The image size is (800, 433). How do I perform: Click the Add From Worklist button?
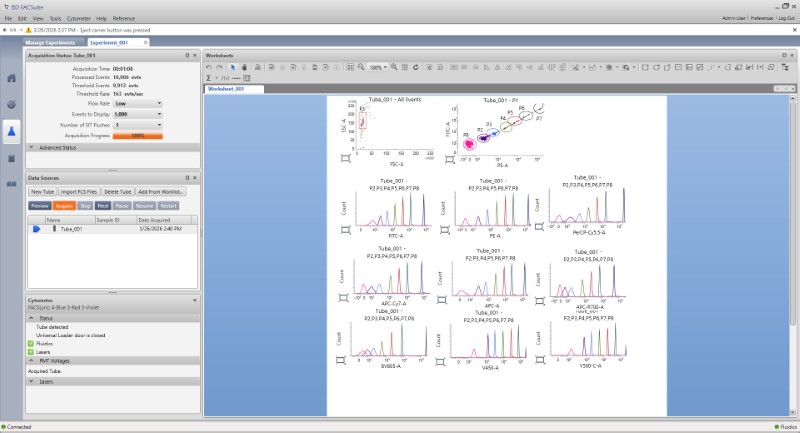tap(160, 192)
